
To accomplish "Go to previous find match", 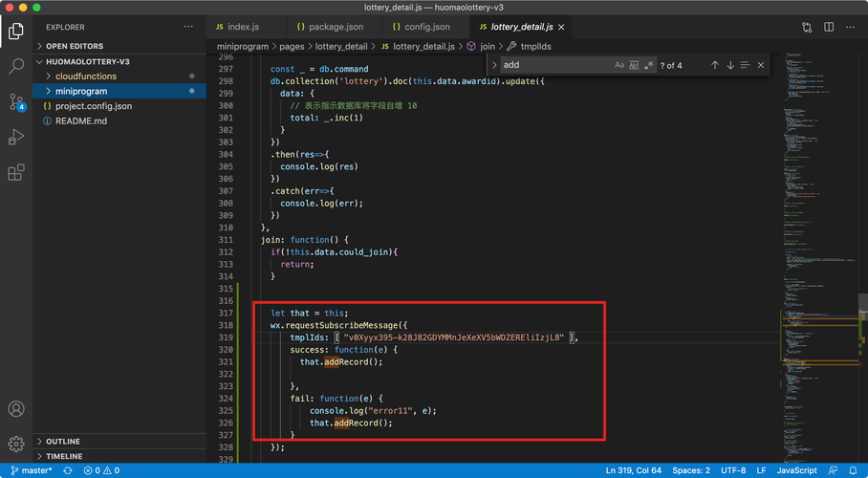I will (715, 65).
